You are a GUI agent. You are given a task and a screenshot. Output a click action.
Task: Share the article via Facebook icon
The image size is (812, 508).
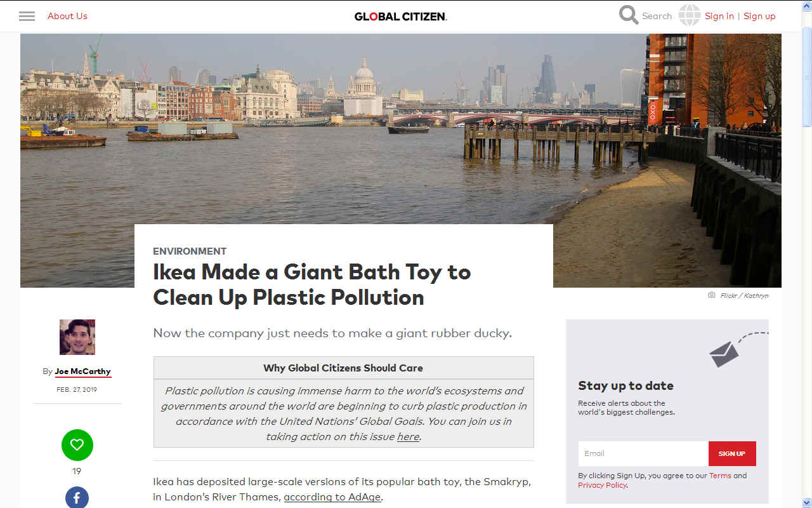(77, 497)
